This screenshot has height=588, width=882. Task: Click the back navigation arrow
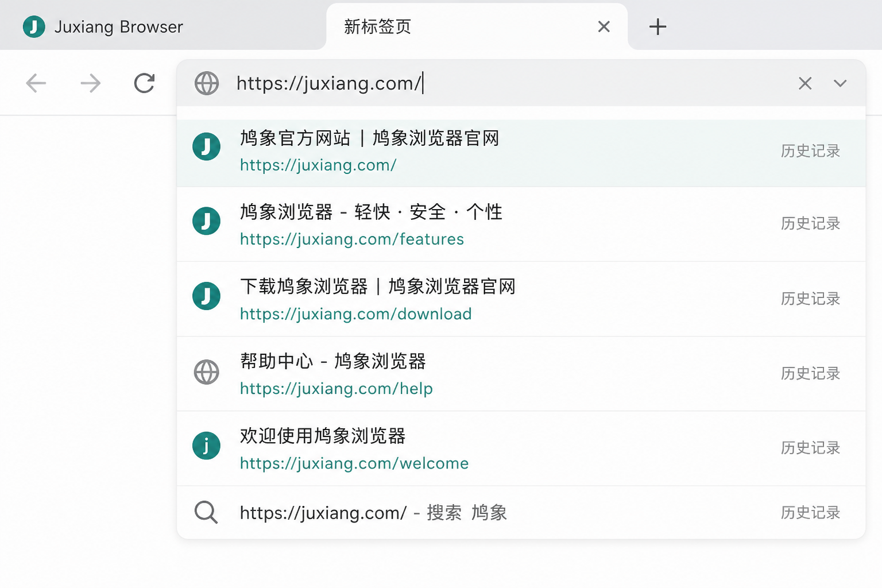36,83
